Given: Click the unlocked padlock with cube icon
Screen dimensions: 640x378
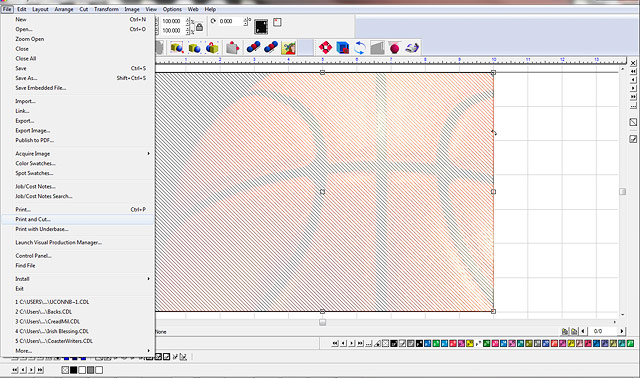Looking at the screenshot, I should (212, 48).
